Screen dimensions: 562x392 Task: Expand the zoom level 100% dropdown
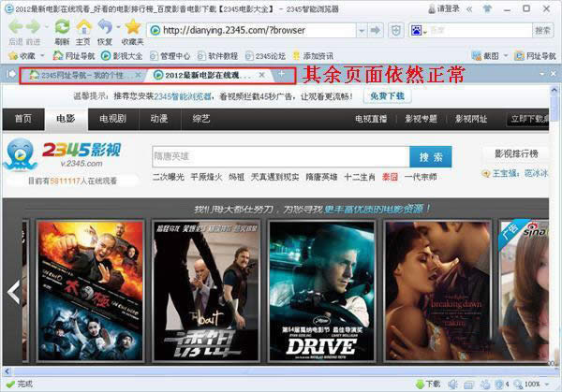coord(547,385)
